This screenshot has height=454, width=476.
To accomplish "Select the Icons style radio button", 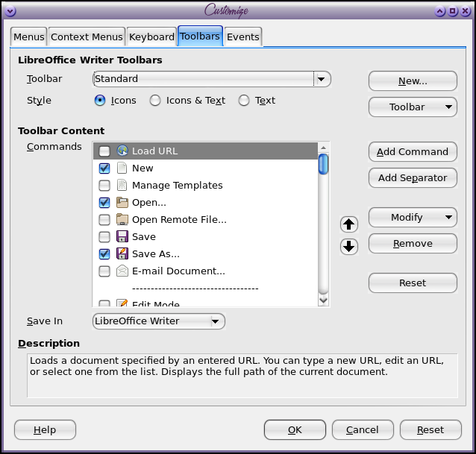I will click(100, 101).
